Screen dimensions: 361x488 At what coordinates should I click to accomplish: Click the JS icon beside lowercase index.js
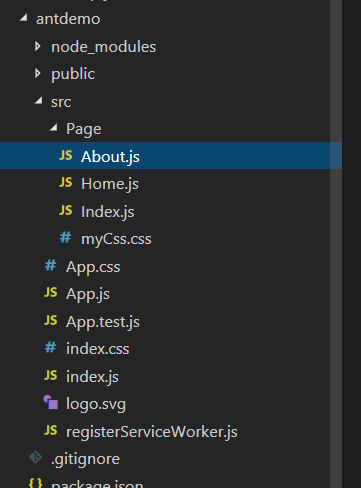tap(51, 375)
